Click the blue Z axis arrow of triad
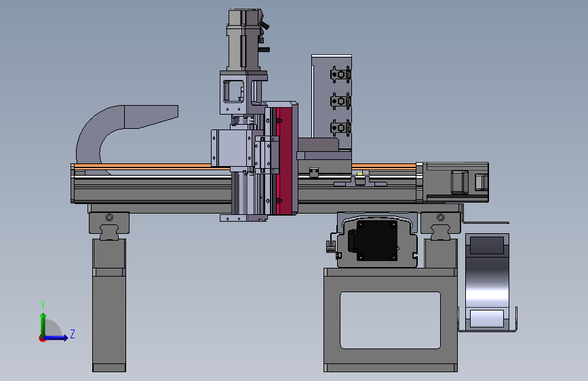This screenshot has height=381, width=588. click(57, 338)
